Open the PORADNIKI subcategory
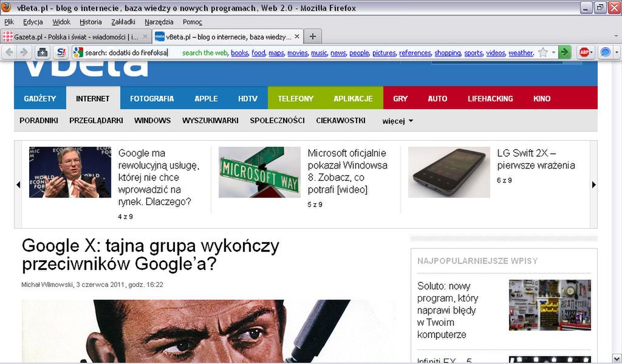The height and width of the screenshot is (364, 622). coord(39,120)
